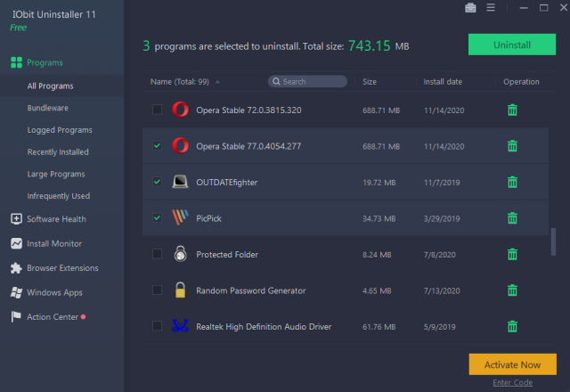Viewport: 570px width, 392px height.
Task: Click trash icon for PicPick
Action: (x=512, y=217)
